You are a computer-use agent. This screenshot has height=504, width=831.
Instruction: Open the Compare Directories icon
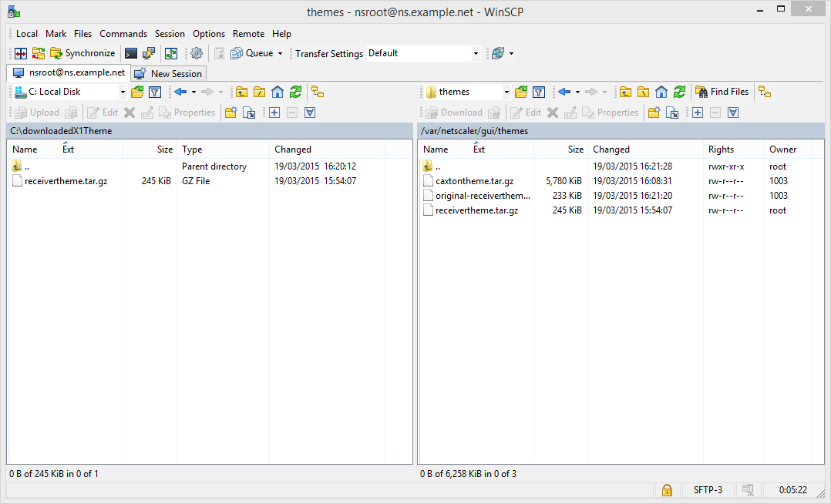(21, 53)
